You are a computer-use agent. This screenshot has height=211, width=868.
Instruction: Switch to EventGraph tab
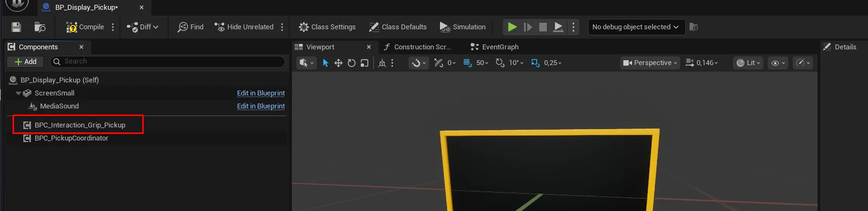point(494,47)
